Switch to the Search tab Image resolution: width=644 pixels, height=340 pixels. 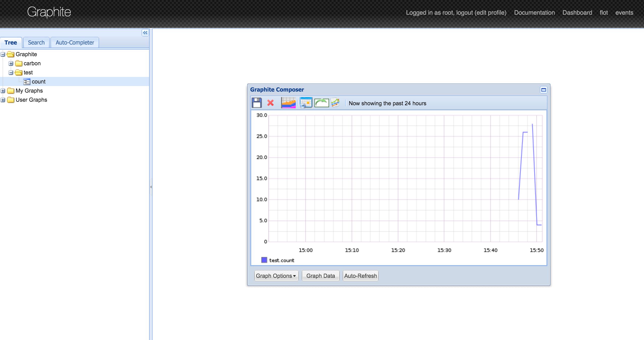36,42
